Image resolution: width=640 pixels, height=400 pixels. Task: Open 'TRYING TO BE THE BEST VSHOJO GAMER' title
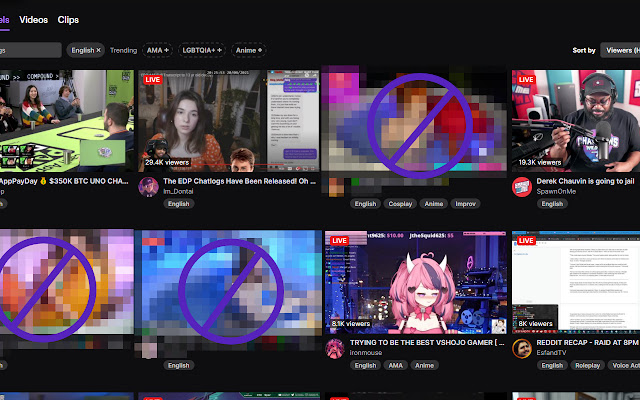point(427,342)
